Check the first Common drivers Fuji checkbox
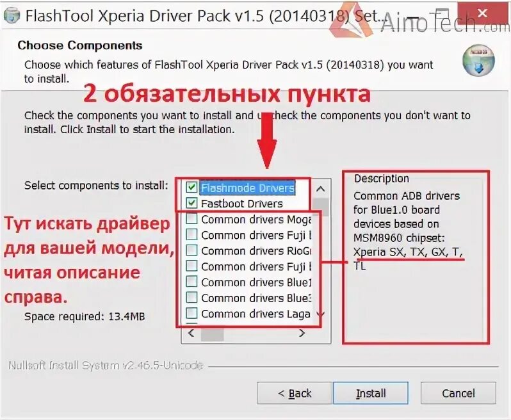511x420 pixels. point(191,234)
